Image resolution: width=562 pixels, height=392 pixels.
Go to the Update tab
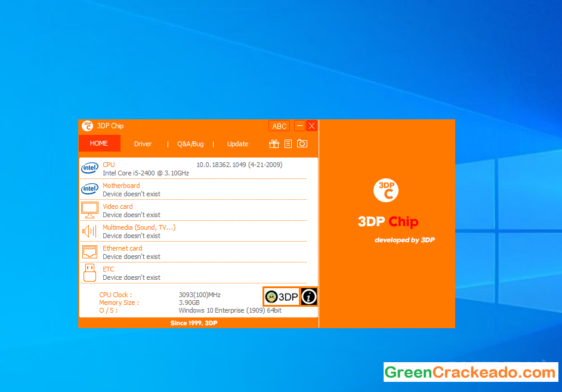pos(237,144)
